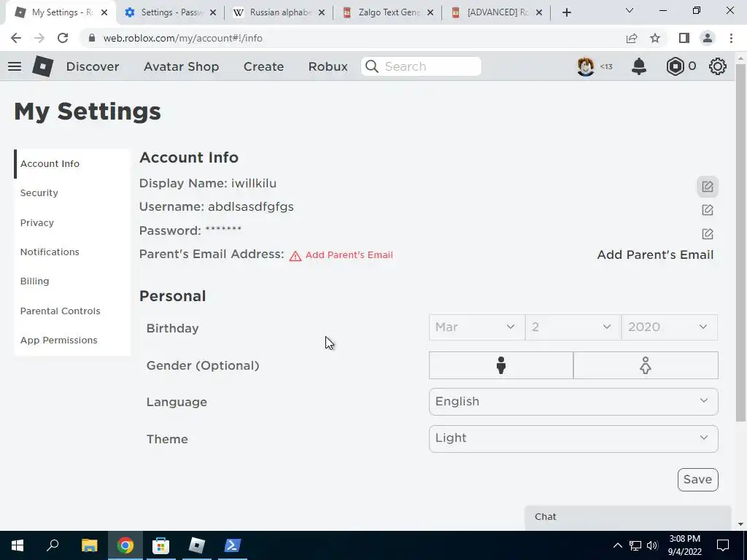Open the Language dropdown
The image size is (747, 560).
point(573,402)
